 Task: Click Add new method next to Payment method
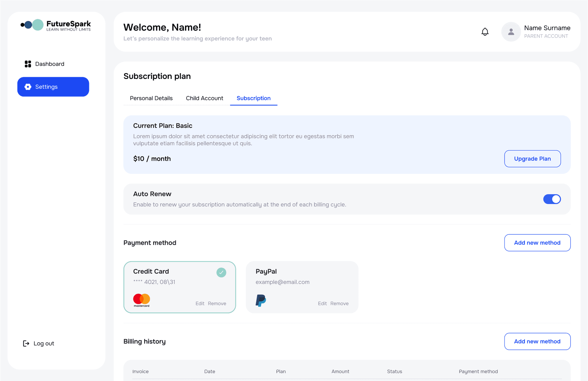537,243
